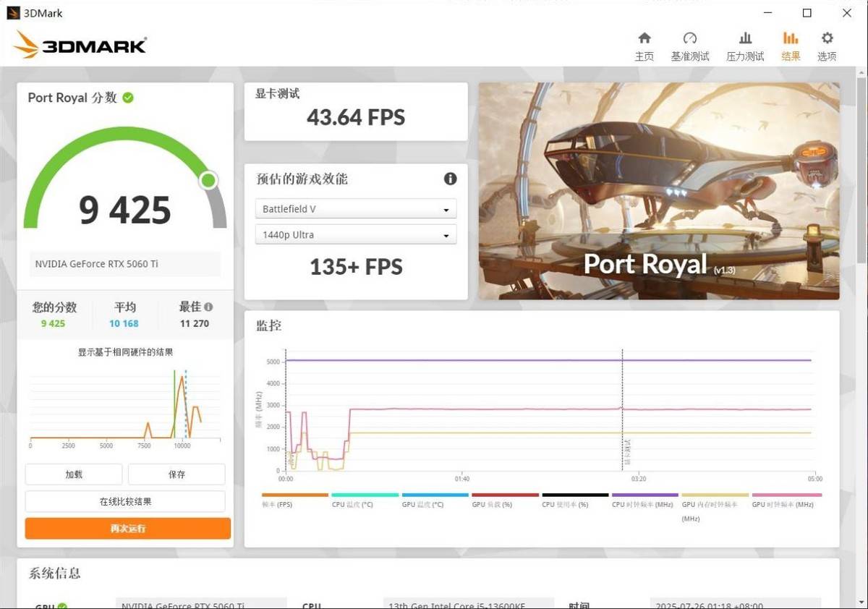Click info icon beside estimated game performance
Screen dimensions: 868x609
pos(450,179)
